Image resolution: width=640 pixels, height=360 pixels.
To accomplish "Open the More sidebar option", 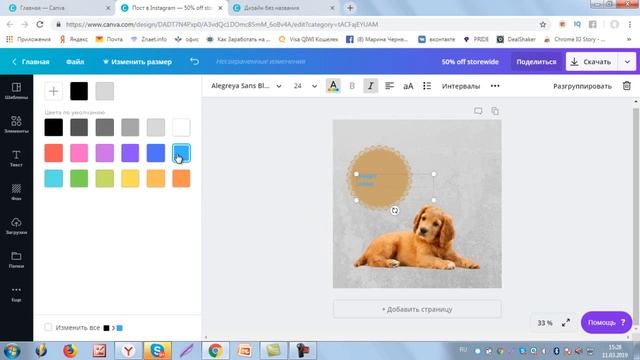I will tap(16, 293).
